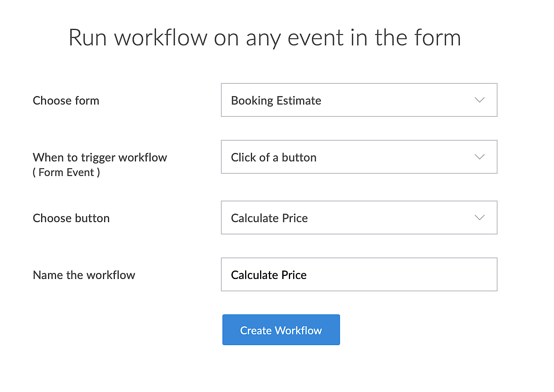Click the When to trigger workflow label

click(x=100, y=158)
